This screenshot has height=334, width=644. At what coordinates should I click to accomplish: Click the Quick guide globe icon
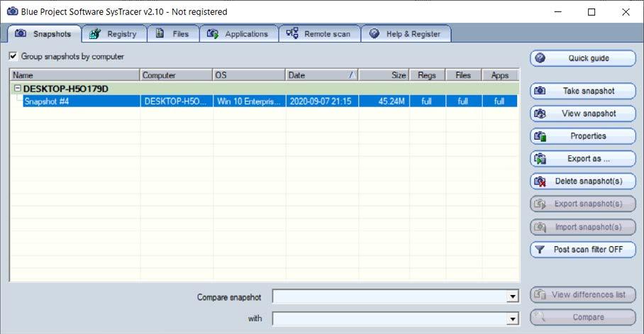pos(540,58)
